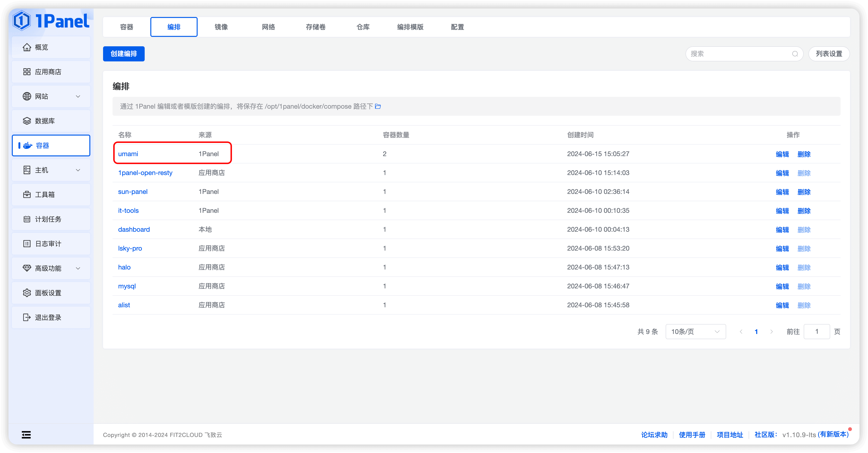
Task: Open the 1panel-open-resty compose link
Action: pyautogui.click(x=145, y=173)
